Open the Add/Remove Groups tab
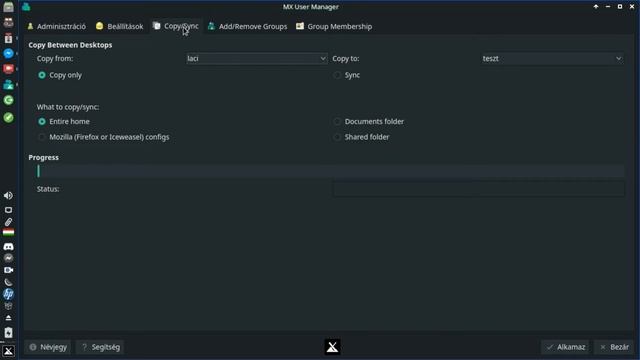The height and width of the screenshot is (360, 640). (247, 27)
